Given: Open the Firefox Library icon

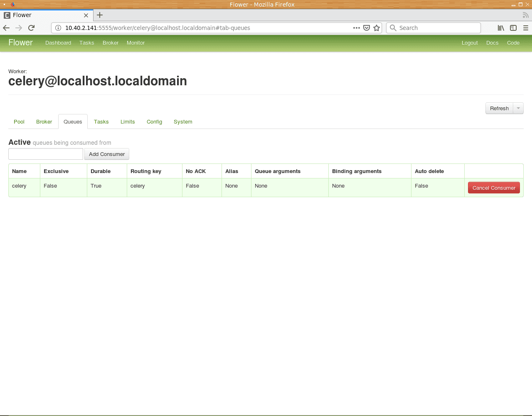Looking at the screenshot, I should point(501,28).
